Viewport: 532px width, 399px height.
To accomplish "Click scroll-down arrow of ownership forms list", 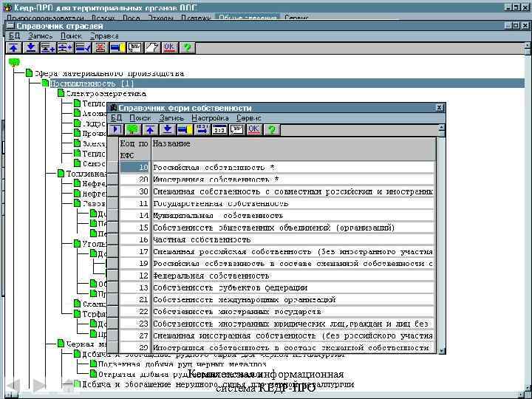I will pyautogui.click(x=441, y=350).
